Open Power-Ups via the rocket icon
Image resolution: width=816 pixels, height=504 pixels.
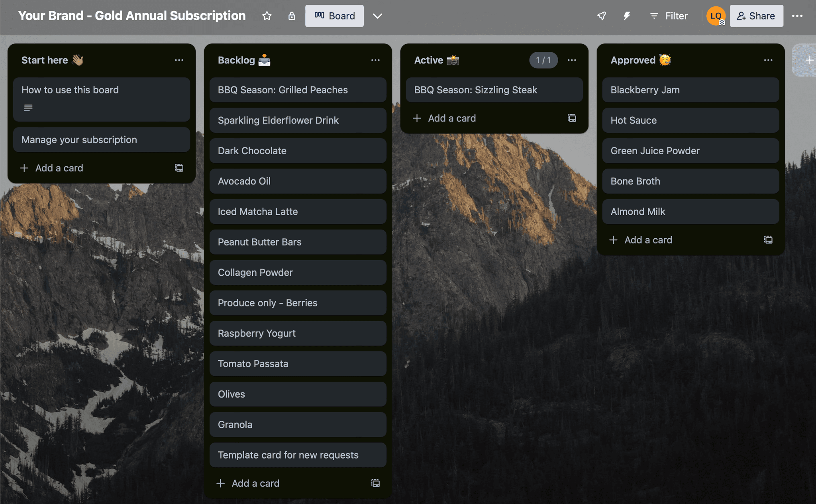pyautogui.click(x=602, y=16)
